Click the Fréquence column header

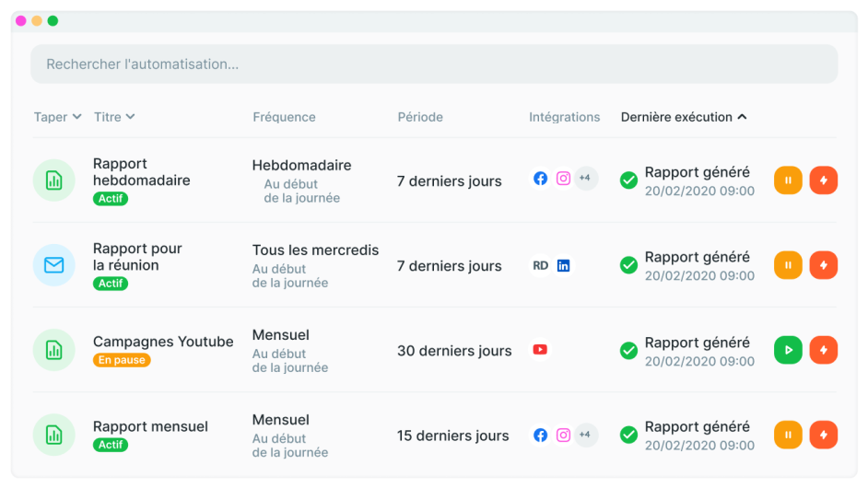[284, 117]
